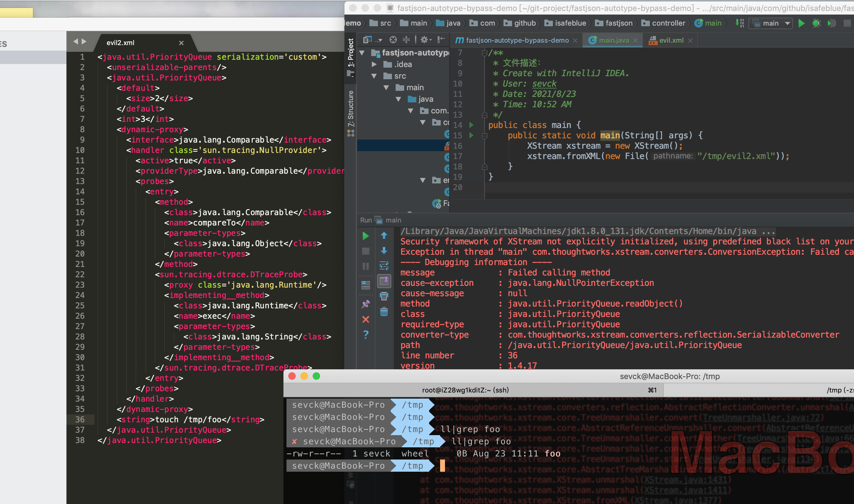
Task: Collapse the com. package node
Action: coord(410,111)
